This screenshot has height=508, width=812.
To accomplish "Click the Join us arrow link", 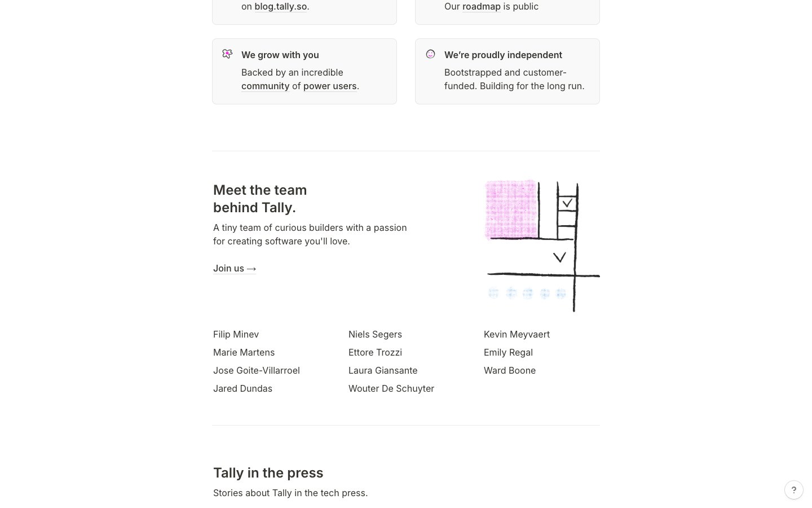I will pos(235,268).
